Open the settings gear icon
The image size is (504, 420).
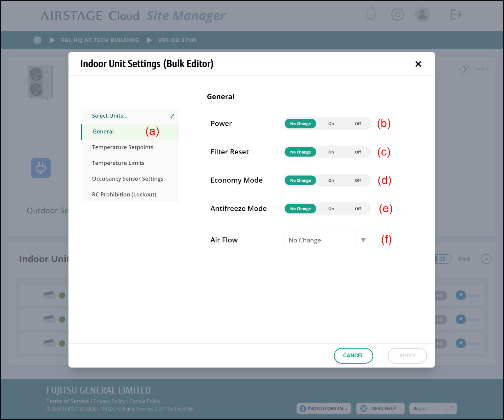(x=397, y=14)
